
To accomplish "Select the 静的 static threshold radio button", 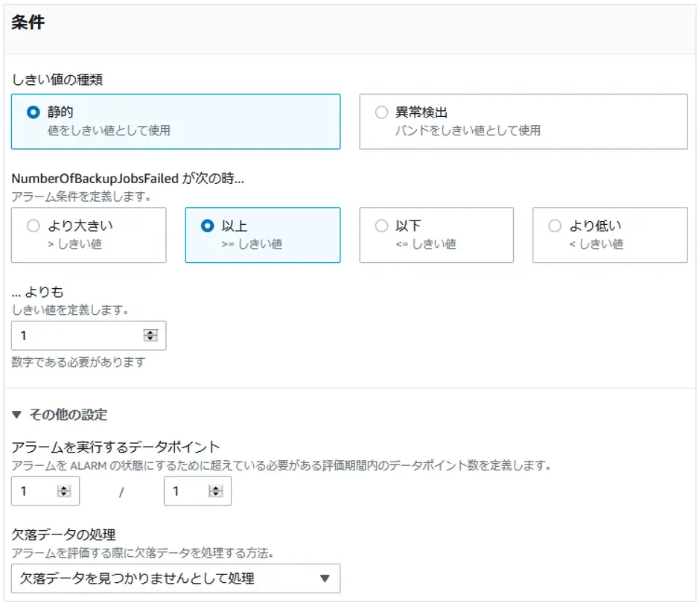I will pyautogui.click(x=33, y=112).
